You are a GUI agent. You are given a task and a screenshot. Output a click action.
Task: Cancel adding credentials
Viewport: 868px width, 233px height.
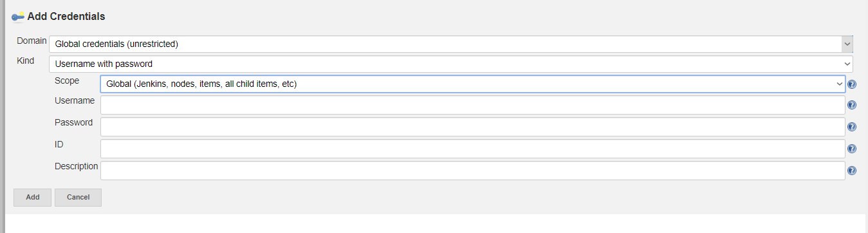78,197
